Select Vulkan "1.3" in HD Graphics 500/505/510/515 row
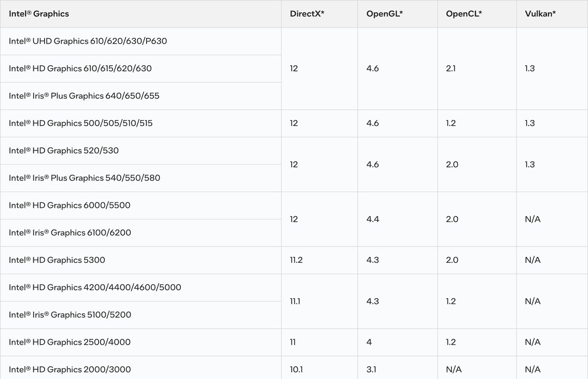 pos(530,124)
